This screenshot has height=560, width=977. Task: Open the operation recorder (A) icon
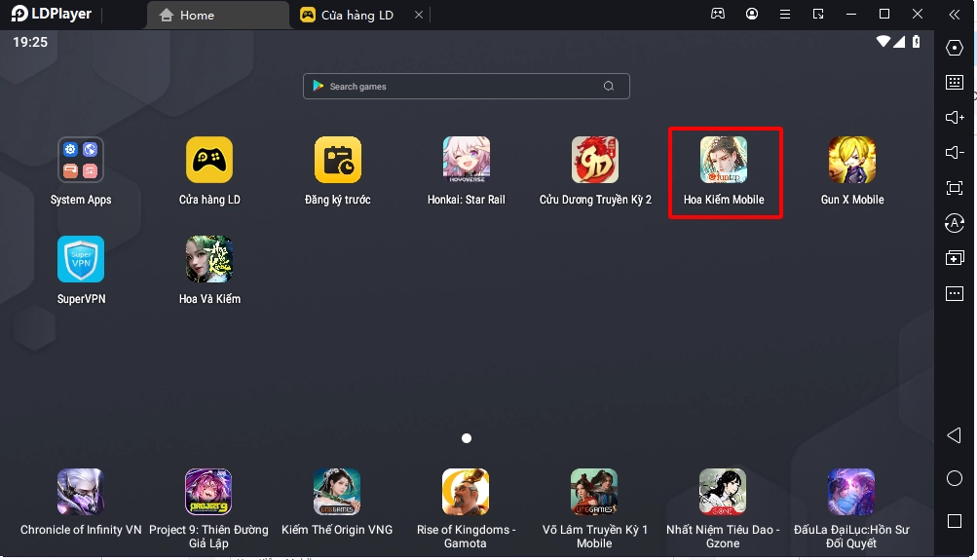(x=954, y=223)
